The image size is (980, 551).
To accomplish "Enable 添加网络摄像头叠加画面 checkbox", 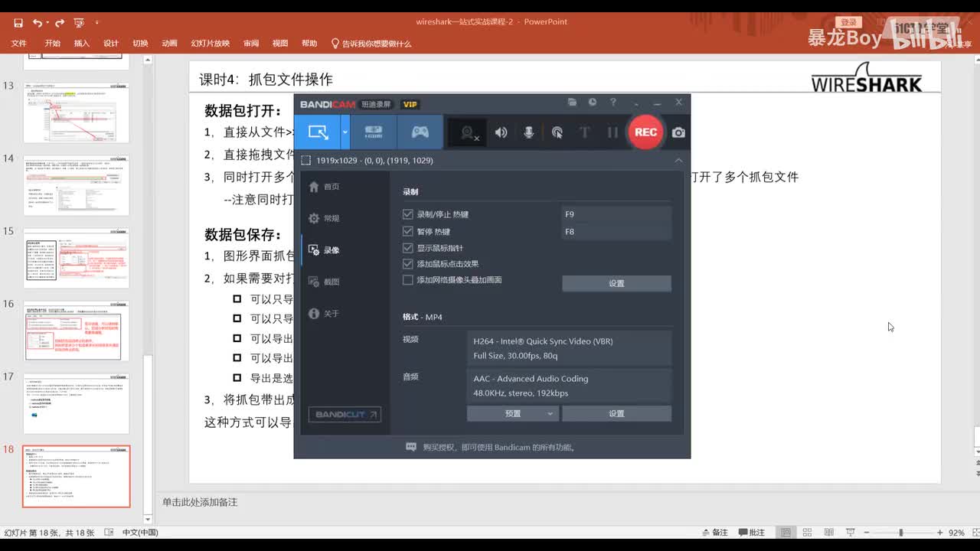I will (408, 280).
